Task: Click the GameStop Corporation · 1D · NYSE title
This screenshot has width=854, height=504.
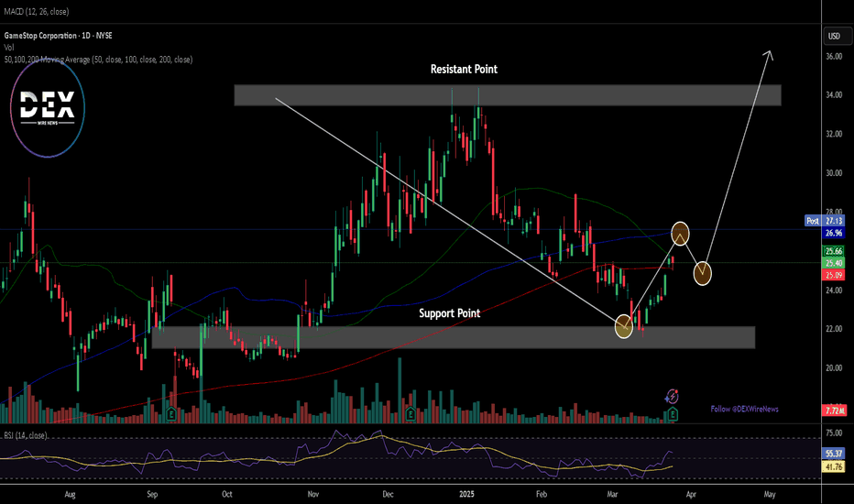Action: click(59, 36)
